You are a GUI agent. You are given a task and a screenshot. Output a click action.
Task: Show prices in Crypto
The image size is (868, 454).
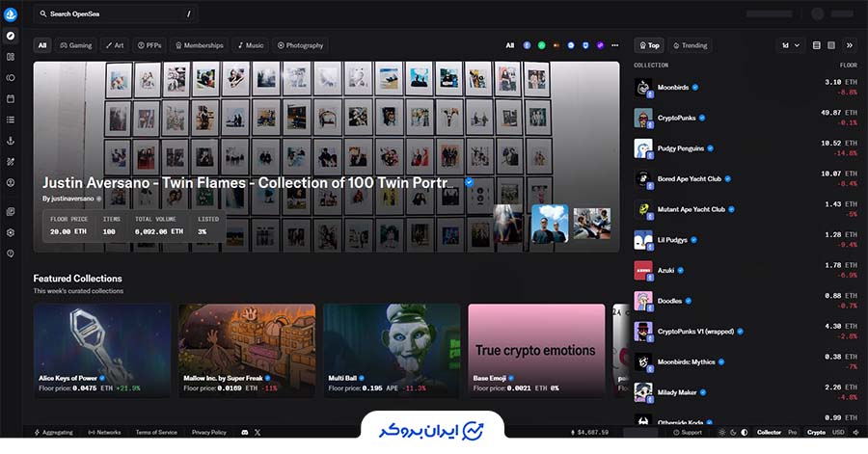coord(816,433)
